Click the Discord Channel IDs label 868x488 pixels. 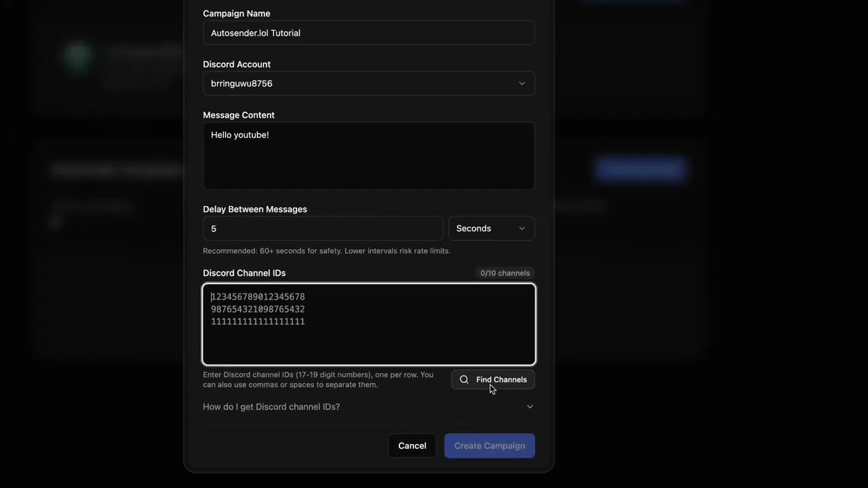click(244, 273)
